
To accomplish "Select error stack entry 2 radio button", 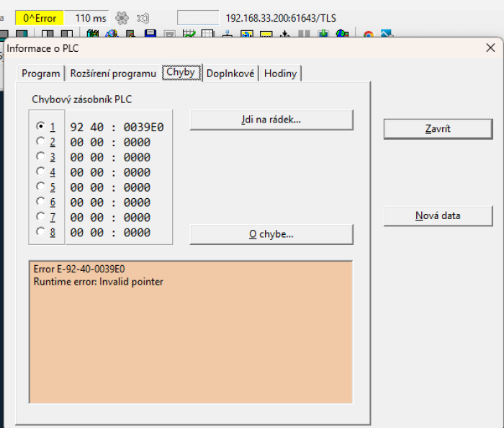I will pyautogui.click(x=40, y=142).
